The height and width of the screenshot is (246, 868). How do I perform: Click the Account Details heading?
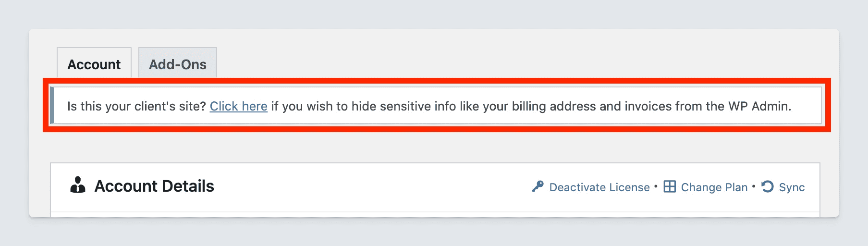coord(154,186)
